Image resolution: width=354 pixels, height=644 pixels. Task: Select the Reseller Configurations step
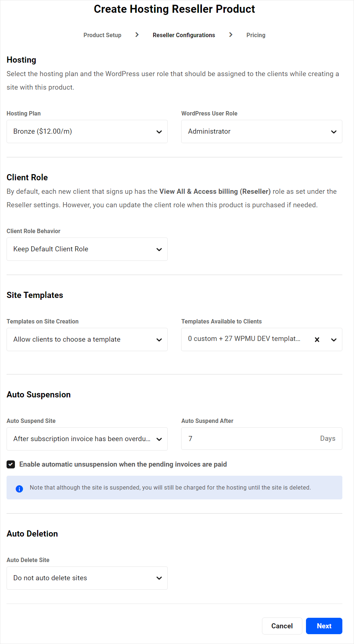tap(184, 35)
